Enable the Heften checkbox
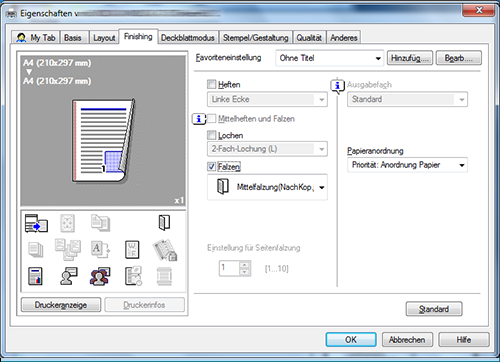500x362 pixels. 211,84
